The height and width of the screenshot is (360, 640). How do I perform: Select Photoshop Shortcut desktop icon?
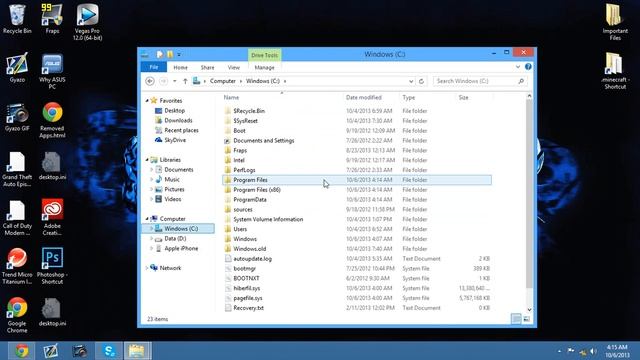tap(52, 266)
